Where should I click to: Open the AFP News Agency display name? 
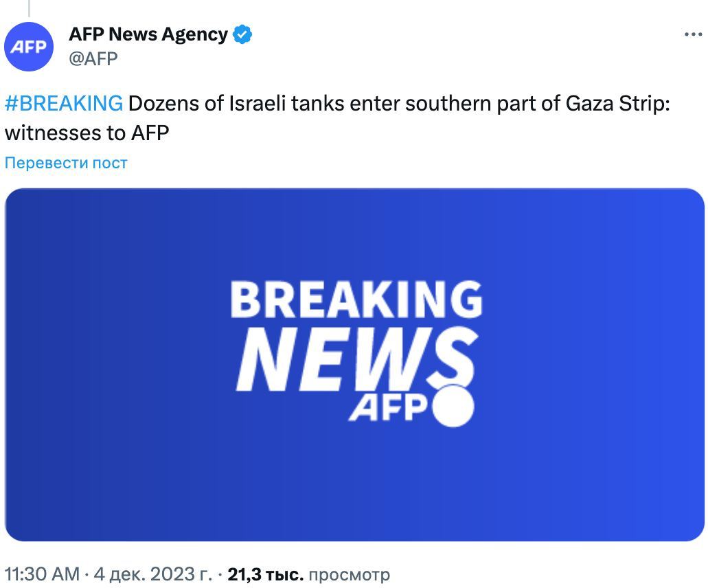coord(148,34)
